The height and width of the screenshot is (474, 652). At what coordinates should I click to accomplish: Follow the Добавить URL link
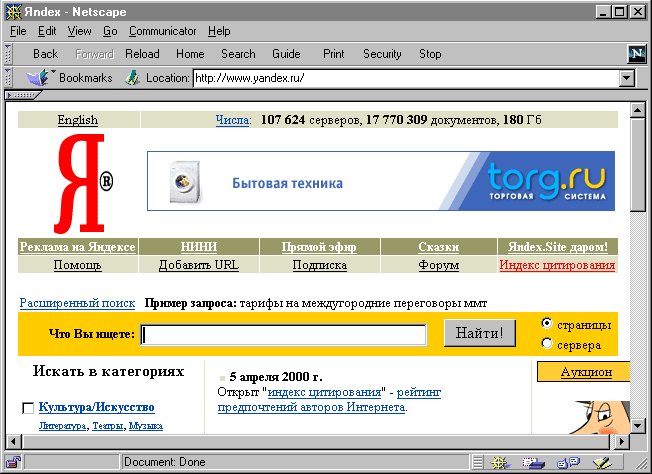pos(199,265)
